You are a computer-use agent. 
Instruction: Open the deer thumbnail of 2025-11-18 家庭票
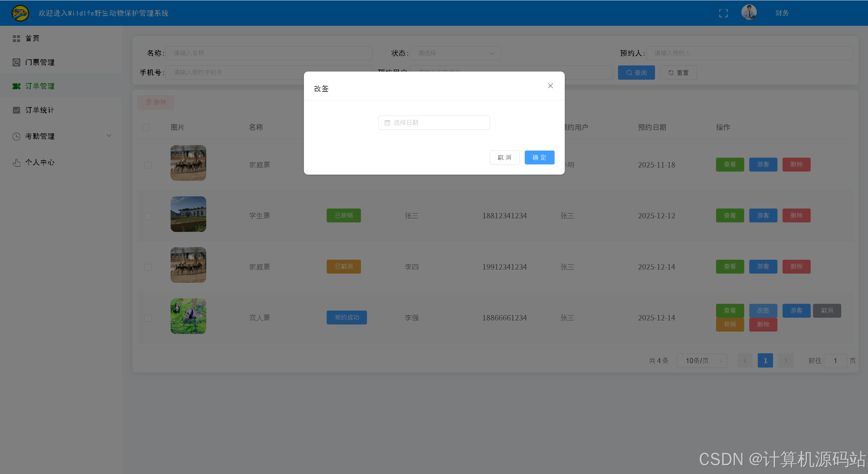pos(188,163)
